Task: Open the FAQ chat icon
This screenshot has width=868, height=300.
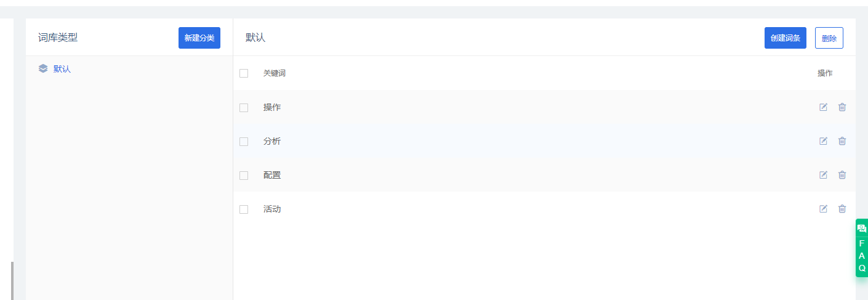Action: click(862, 228)
